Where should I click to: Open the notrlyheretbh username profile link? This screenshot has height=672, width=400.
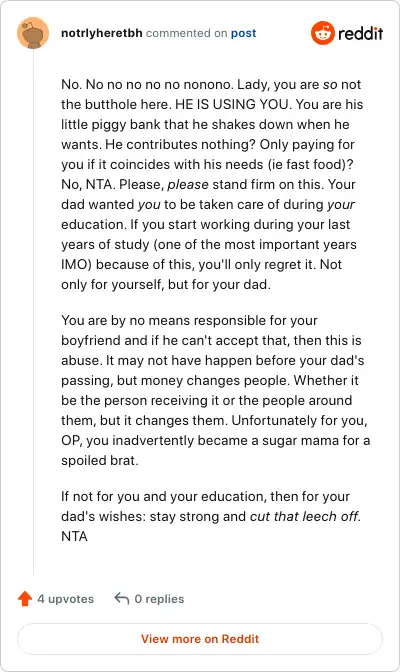pos(102,33)
